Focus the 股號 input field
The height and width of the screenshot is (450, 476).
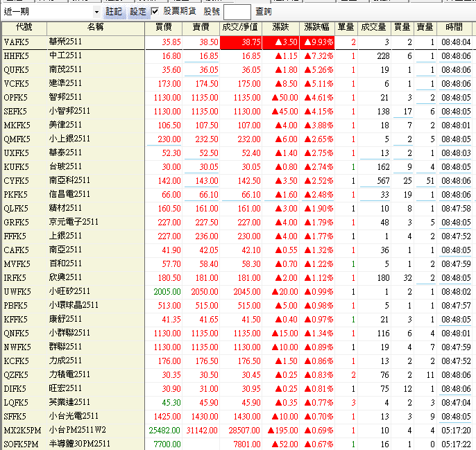click(x=237, y=12)
